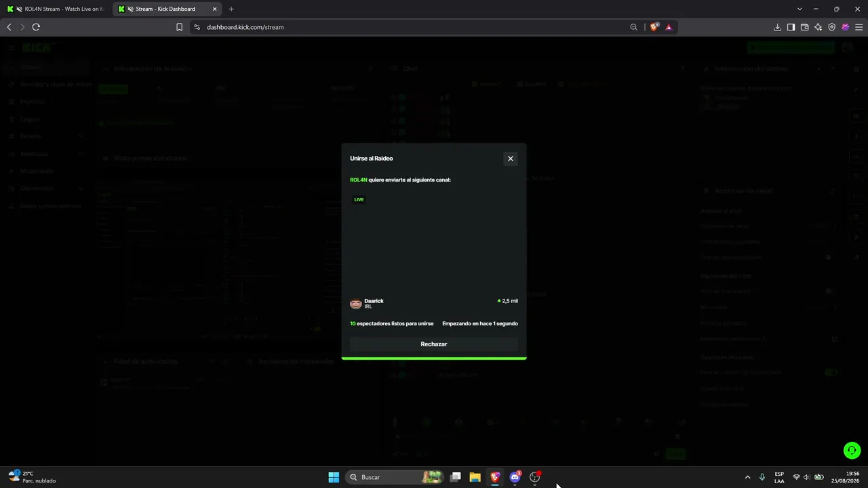Viewport: 868px width, 488px height.
Task: Open the network Wi-Fi tray icon
Action: (x=796, y=477)
